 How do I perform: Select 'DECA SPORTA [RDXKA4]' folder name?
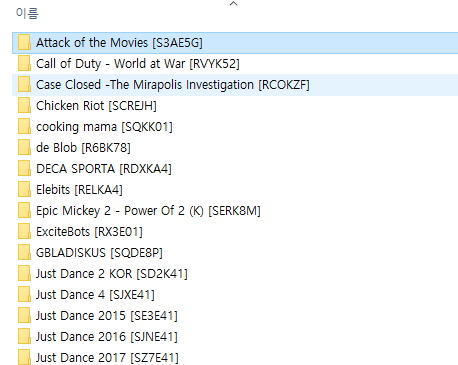[x=104, y=169]
